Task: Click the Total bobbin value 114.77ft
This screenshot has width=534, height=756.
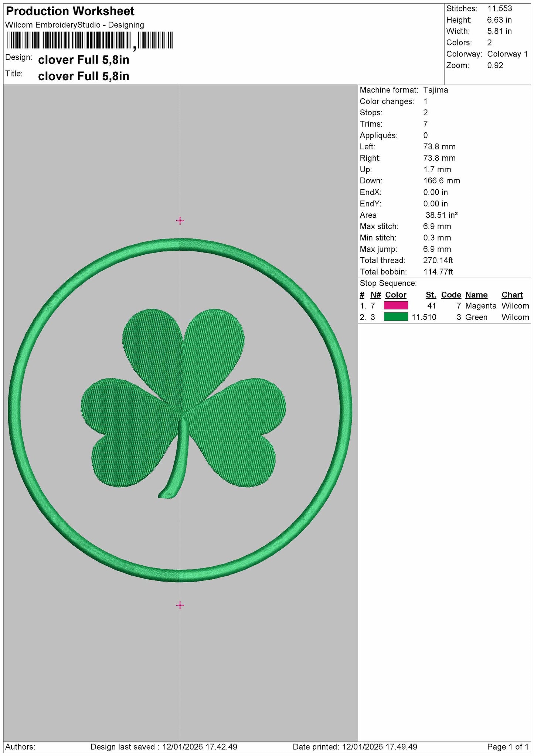Action: 438,272
